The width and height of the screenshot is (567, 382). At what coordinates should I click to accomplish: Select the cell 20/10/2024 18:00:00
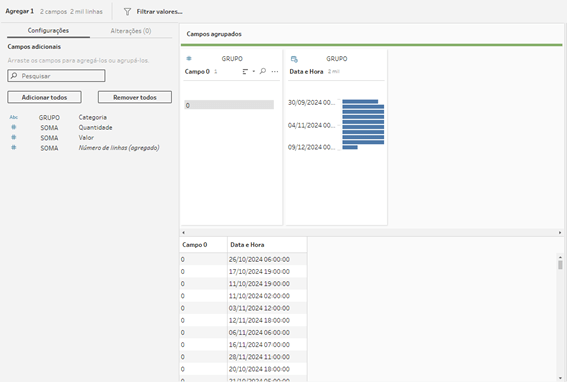(267, 369)
